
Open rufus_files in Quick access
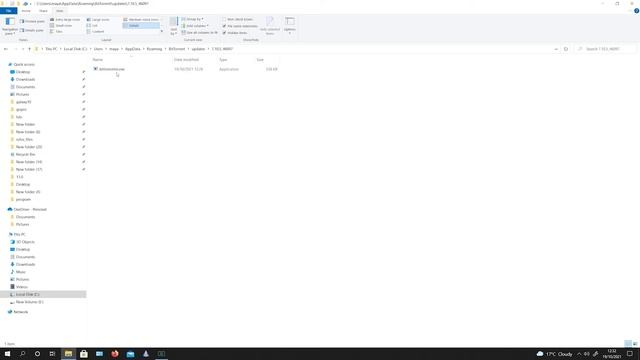[24, 139]
